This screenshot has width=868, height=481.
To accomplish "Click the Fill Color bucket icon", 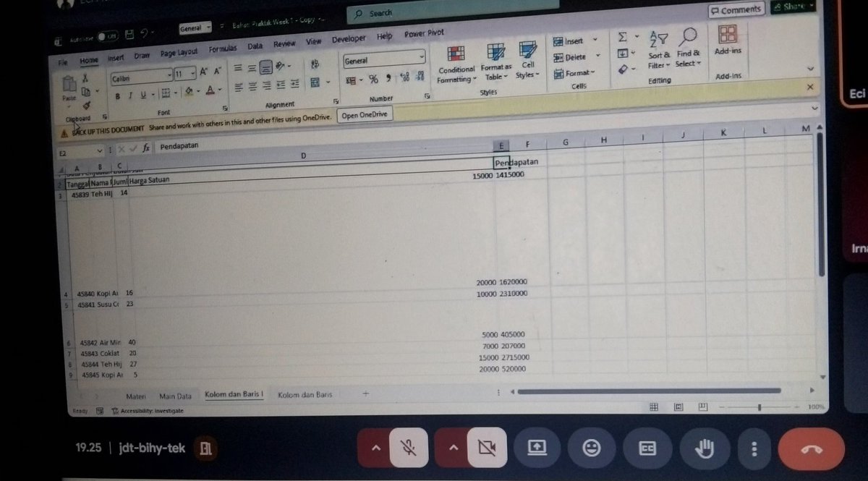I will (188, 92).
